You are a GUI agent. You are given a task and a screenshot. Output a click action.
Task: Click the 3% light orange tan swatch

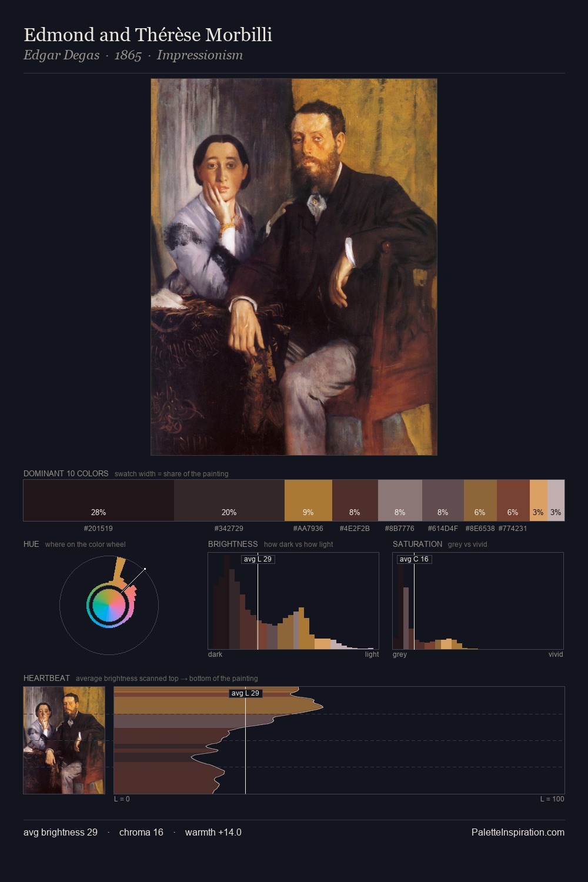(x=539, y=500)
